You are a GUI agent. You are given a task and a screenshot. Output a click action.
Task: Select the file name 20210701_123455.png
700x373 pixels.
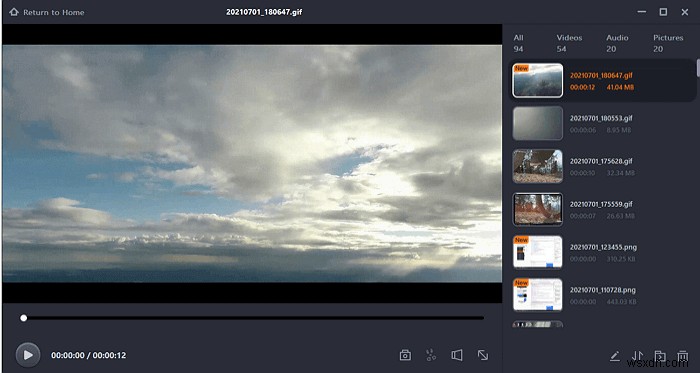603,247
